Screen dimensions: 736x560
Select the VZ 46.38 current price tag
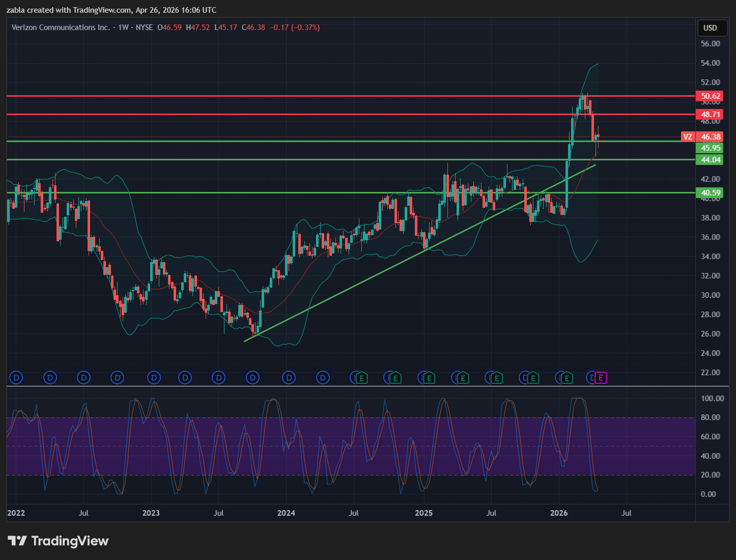coord(702,137)
